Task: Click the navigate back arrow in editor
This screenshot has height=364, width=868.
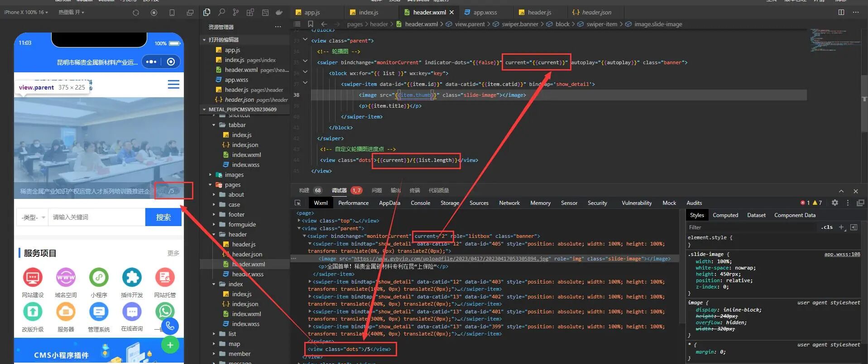Action: click(x=324, y=24)
